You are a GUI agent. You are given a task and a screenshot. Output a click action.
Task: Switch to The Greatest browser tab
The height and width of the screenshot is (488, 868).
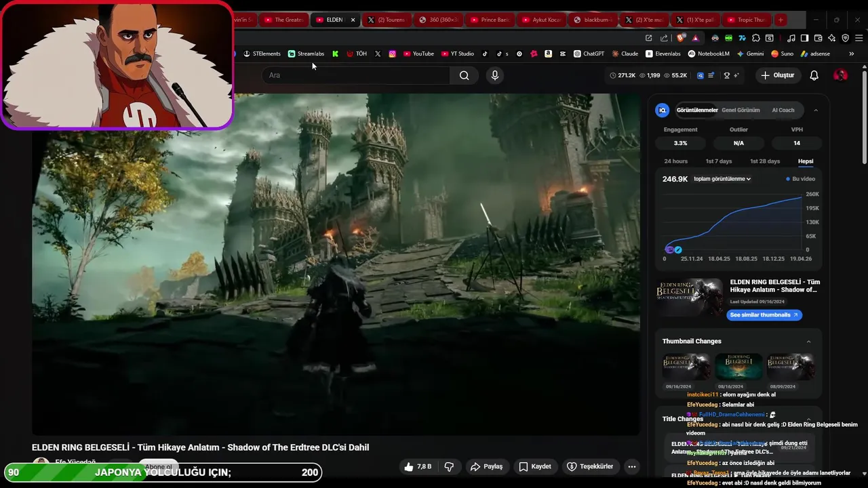click(283, 20)
